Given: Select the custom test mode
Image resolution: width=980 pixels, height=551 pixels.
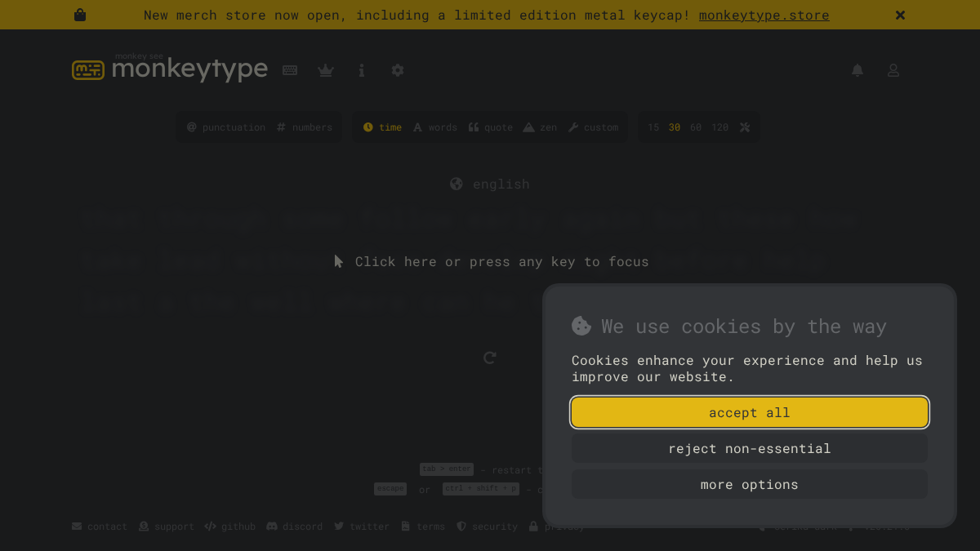Looking at the screenshot, I should point(594,127).
